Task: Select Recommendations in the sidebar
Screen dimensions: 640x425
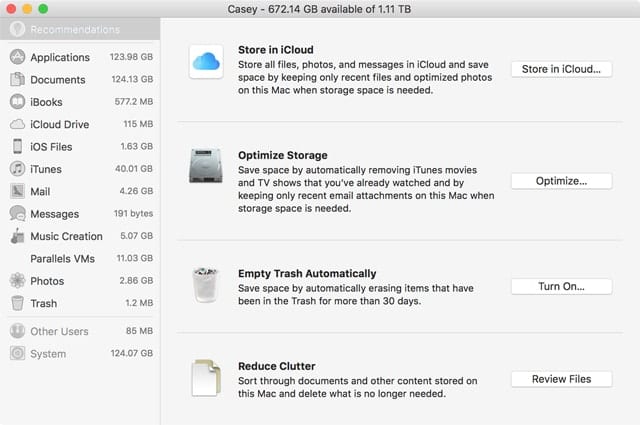Action: click(x=66, y=29)
